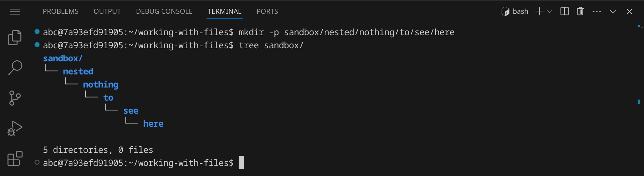Click the blue terminal scrollbar marker
The width and height of the screenshot is (644, 176).
[639, 102]
